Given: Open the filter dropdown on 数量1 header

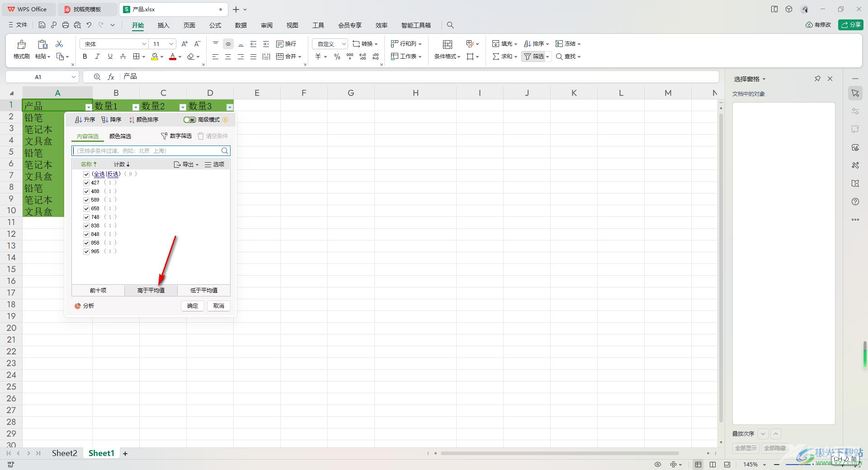Looking at the screenshot, I should [136, 107].
